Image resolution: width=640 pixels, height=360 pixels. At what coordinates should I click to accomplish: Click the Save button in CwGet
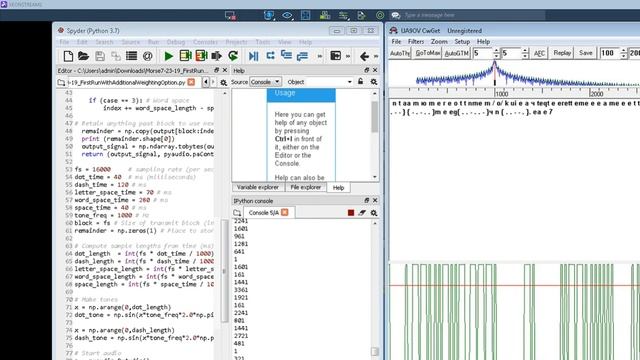tap(585, 53)
